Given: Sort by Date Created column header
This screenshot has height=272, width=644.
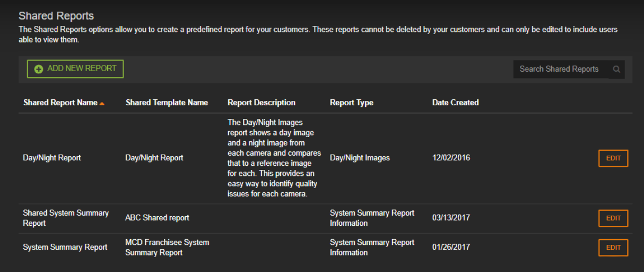Looking at the screenshot, I should pos(456,103).
